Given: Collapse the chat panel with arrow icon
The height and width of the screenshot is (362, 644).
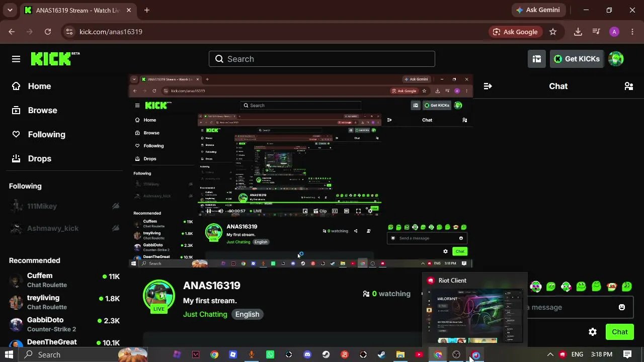Looking at the screenshot, I should coord(488,86).
